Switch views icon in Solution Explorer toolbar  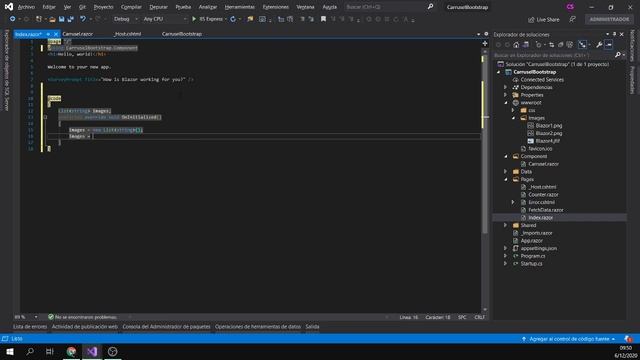coord(526,45)
